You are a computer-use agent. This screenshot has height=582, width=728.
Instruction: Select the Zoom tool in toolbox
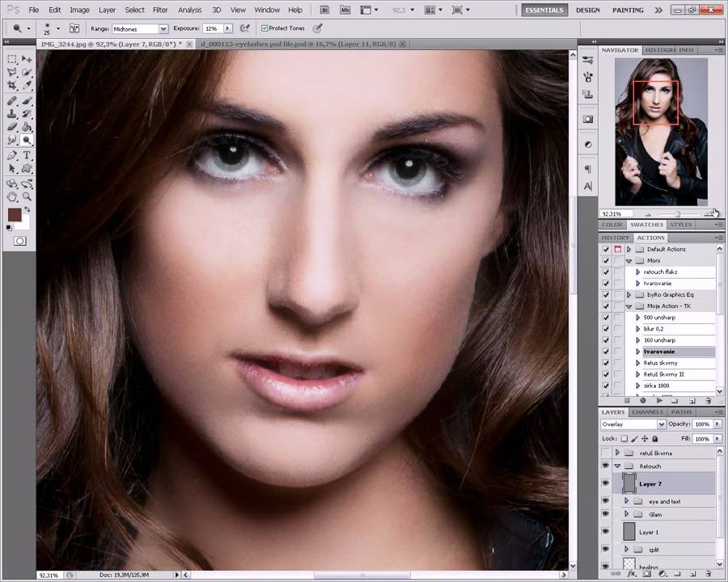tap(27, 196)
